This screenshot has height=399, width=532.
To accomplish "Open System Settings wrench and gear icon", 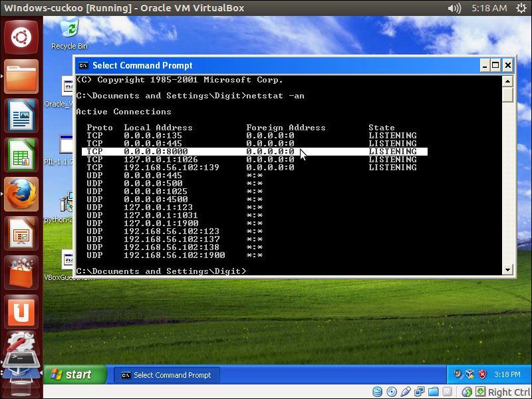I will (21, 342).
